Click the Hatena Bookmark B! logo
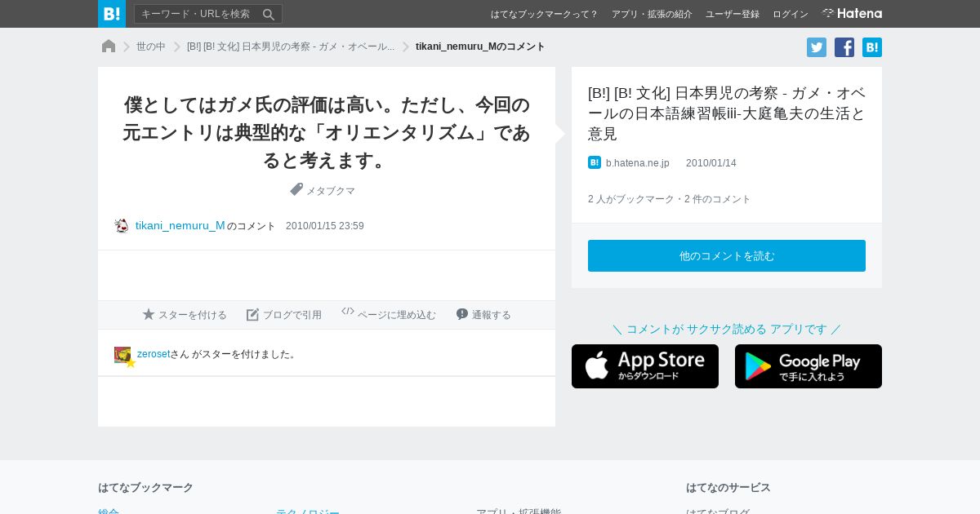This screenshot has height=514, width=980. 112,14
